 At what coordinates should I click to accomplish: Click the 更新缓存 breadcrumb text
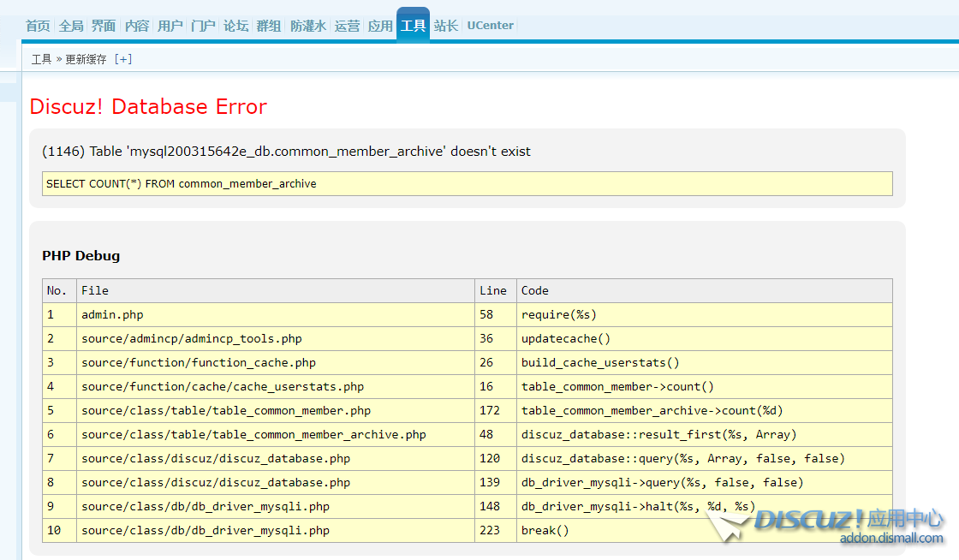pyautogui.click(x=86, y=59)
